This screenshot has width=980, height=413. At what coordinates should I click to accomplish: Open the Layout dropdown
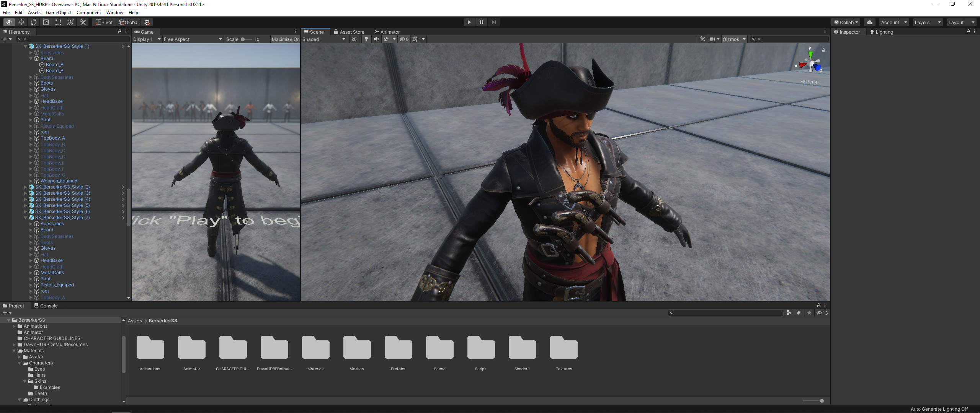pos(961,22)
